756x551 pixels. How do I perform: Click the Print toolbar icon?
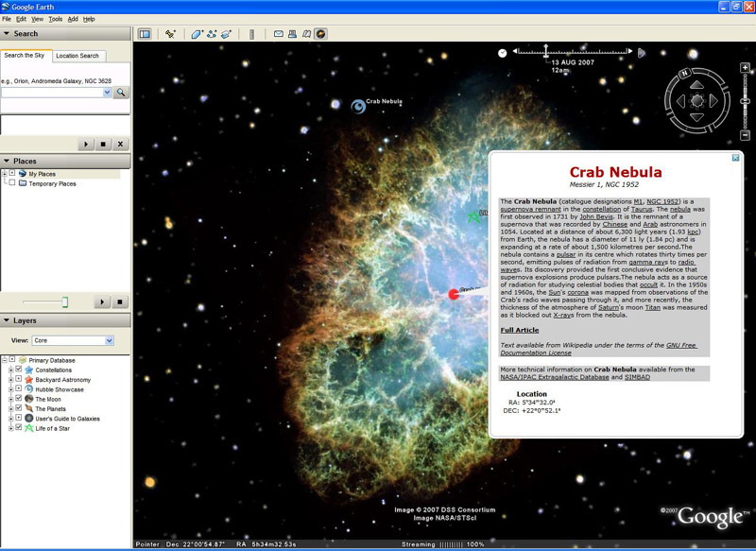click(292, 34)
